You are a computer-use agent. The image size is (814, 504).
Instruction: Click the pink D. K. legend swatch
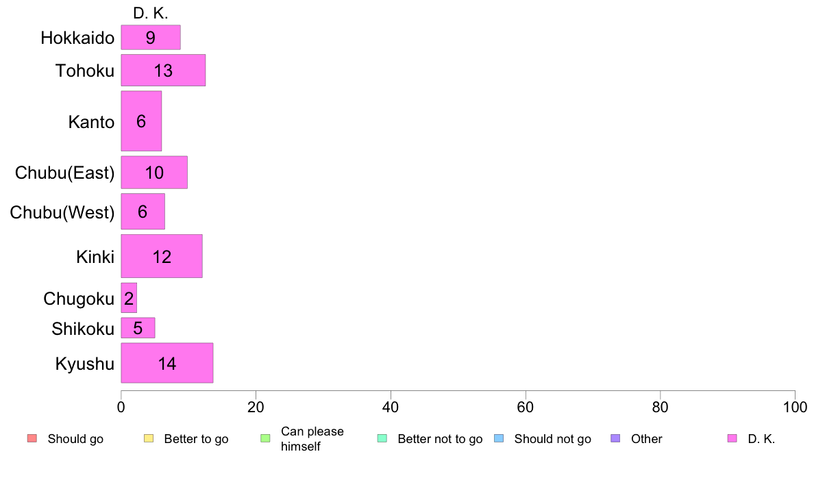732,438
